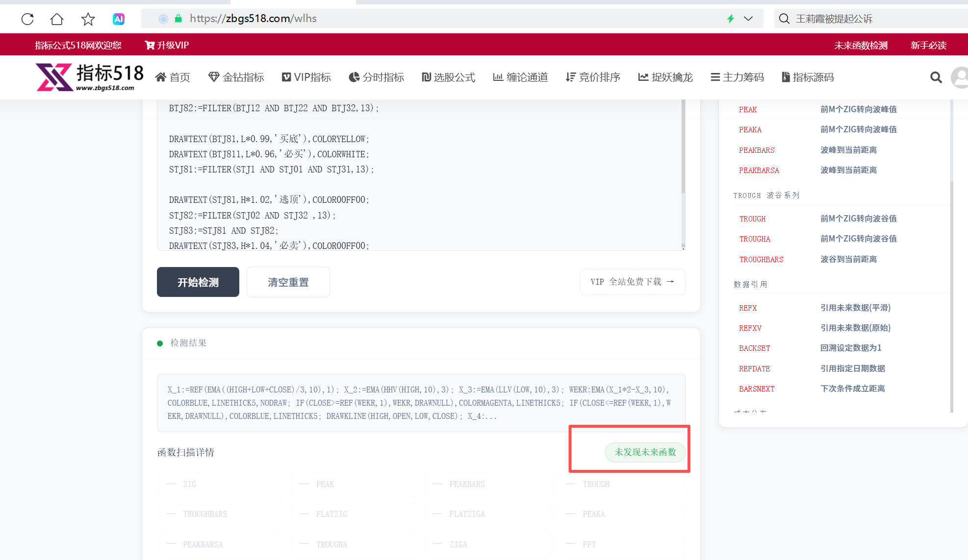Click the TROUGHBARS function scan item
Viewport: 968px width, 560px height.
(x=222, y=514)
